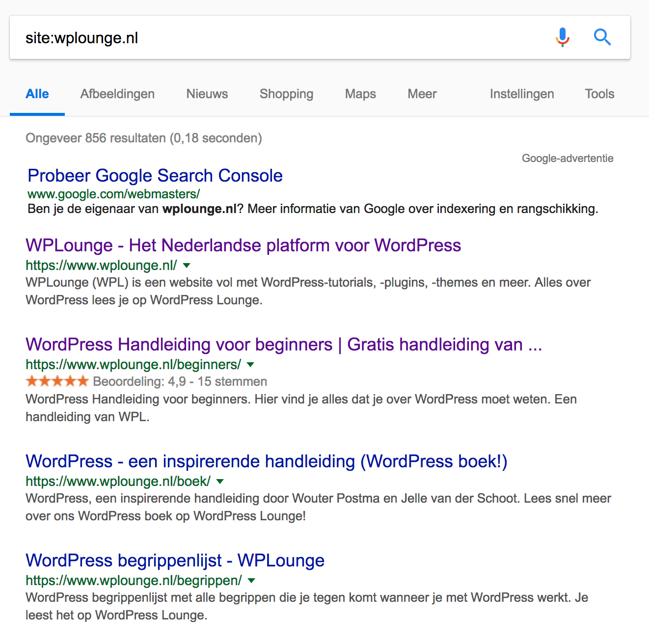Expand dropdown arrow next to /boek/ URL
The image size is (649, 644).
point(220,482)
